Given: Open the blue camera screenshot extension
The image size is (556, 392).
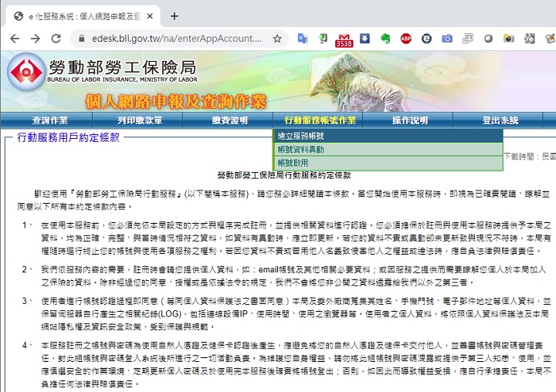Looking at the screenshot, I should pyautogui.click(x=447, y=39).
